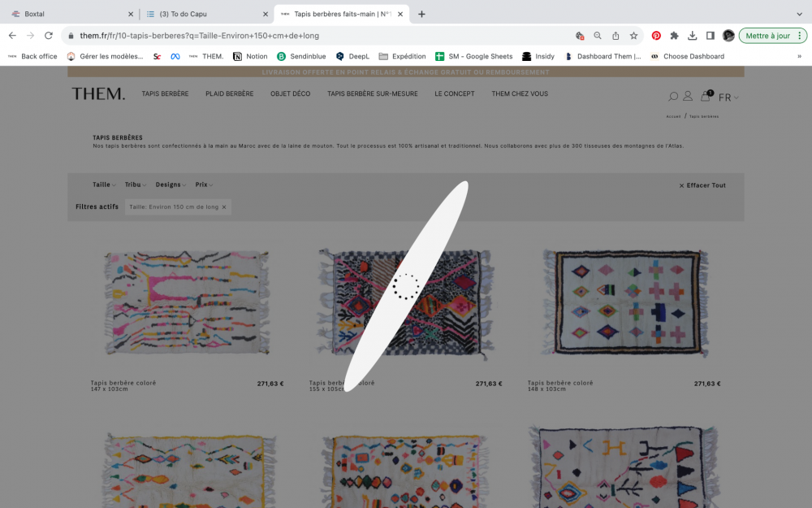Open the DeepL bookmark
The height and width of the screenshot is (508, 812).
[x=352, y=56]
